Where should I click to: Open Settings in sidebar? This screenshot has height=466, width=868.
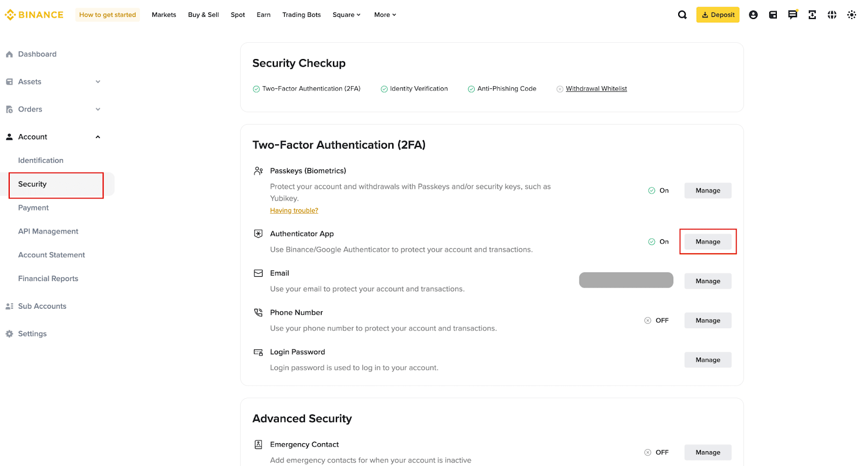pos(33,334)
